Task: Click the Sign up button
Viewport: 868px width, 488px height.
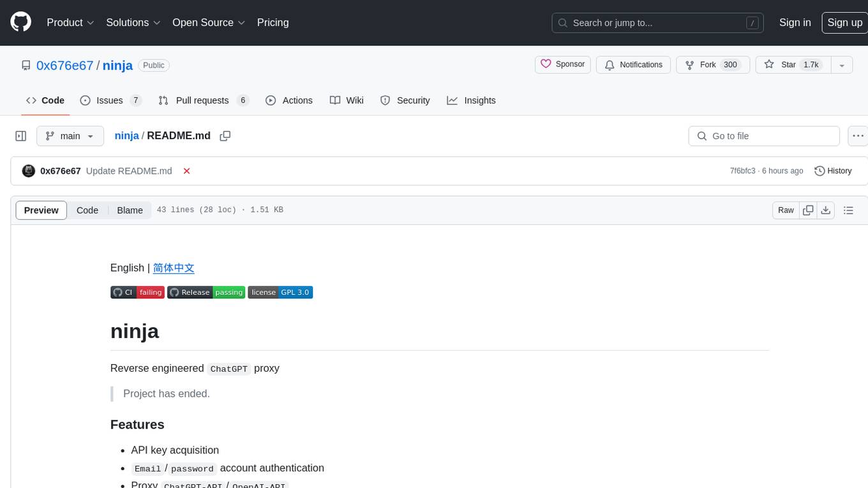Action: click(x=844, y=22)
